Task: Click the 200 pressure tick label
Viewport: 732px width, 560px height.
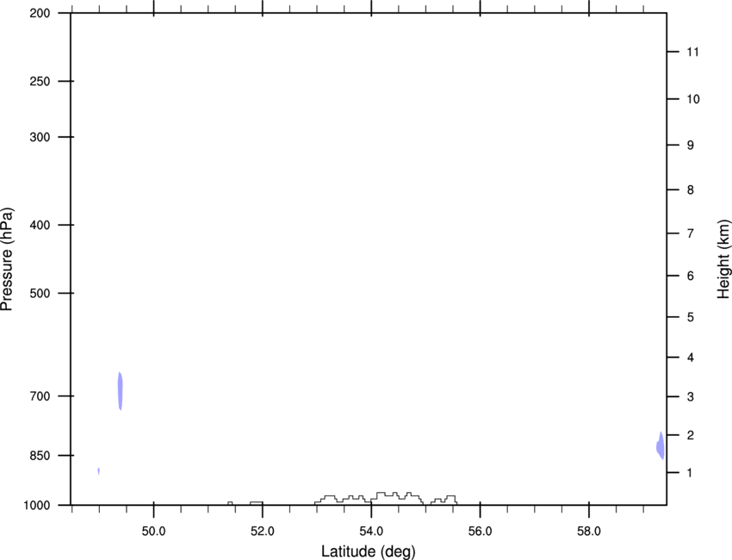Action: point(40,13)
